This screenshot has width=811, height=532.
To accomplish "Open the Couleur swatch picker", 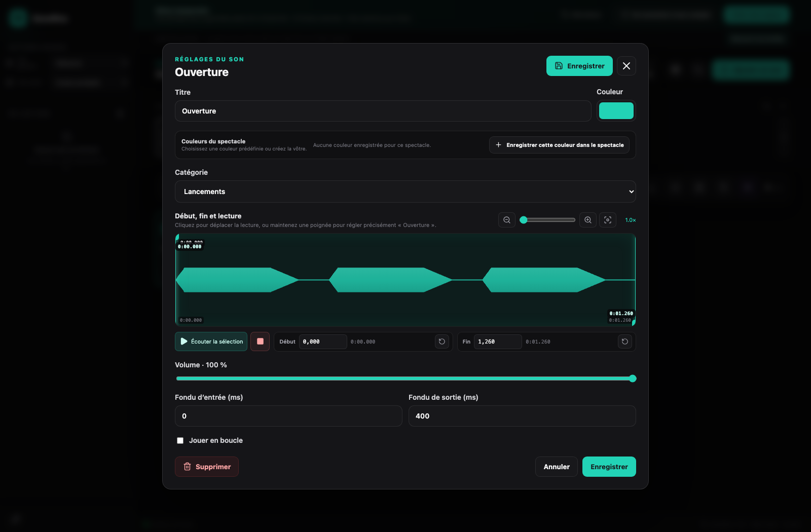I will tap(616, 111).
